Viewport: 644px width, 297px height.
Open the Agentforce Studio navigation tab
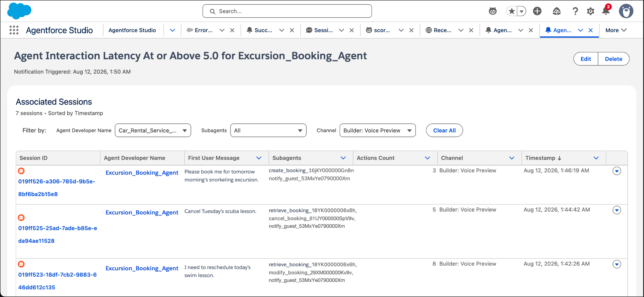[132, 30]
